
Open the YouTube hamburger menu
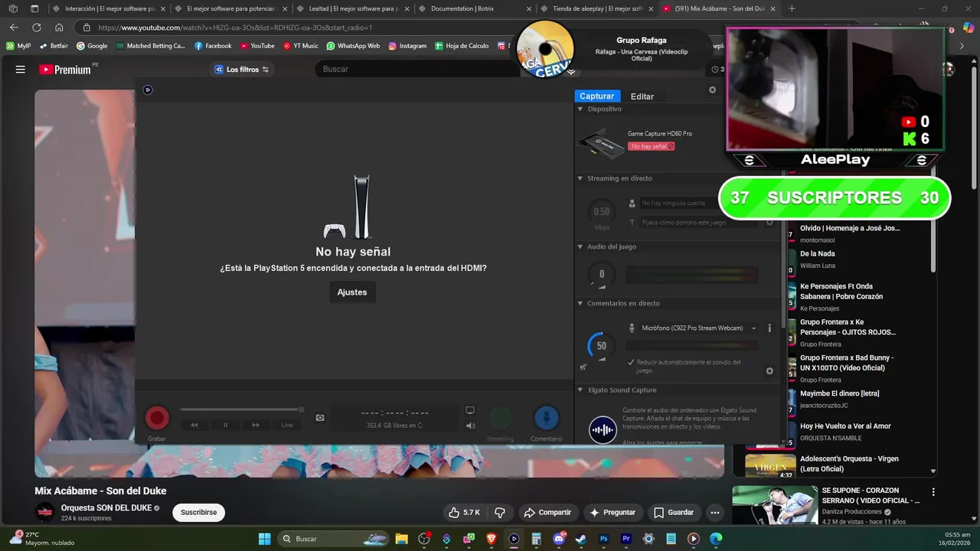(21, 69)
